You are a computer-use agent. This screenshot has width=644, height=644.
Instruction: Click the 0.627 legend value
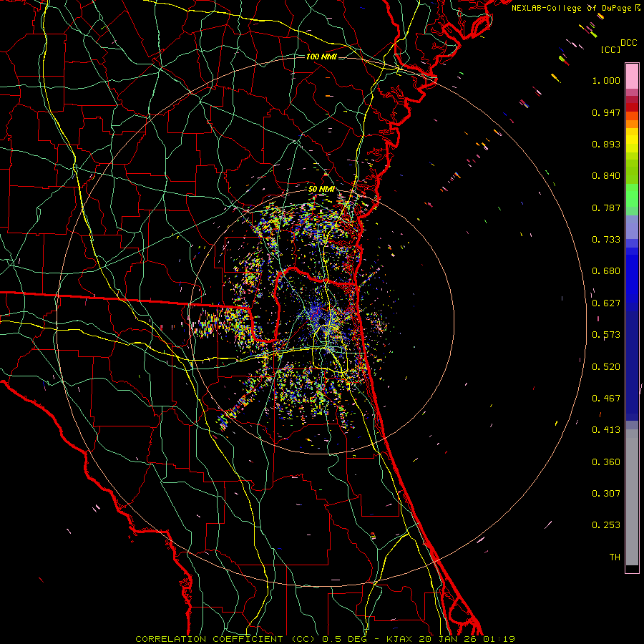(606, 303)
